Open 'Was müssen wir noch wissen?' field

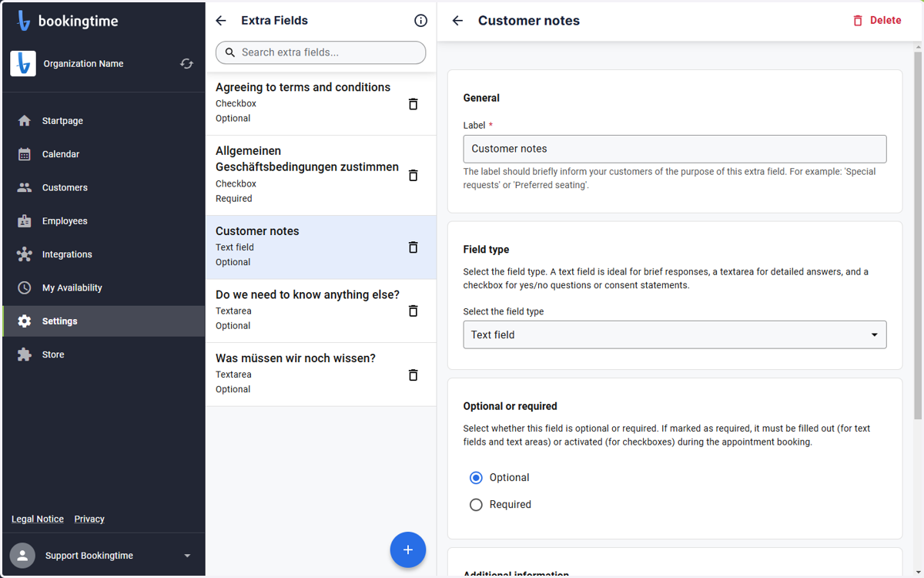pyautogui.click(x=320, y=375)
